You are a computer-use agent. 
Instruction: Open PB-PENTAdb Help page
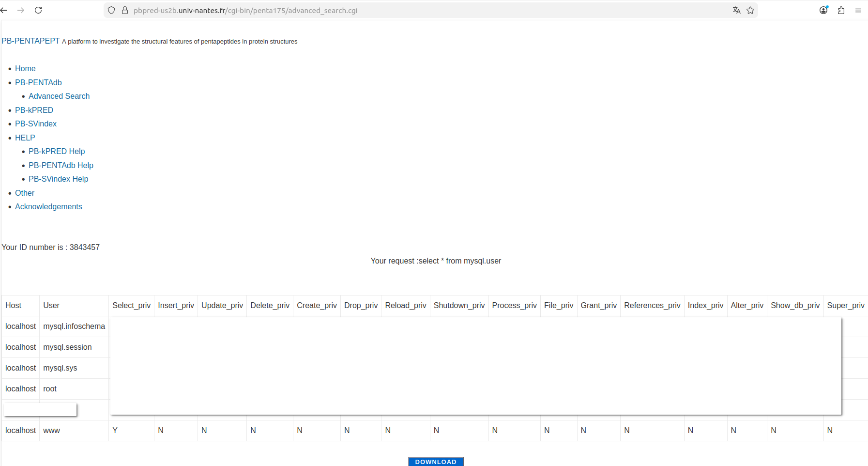click(61, 166)
